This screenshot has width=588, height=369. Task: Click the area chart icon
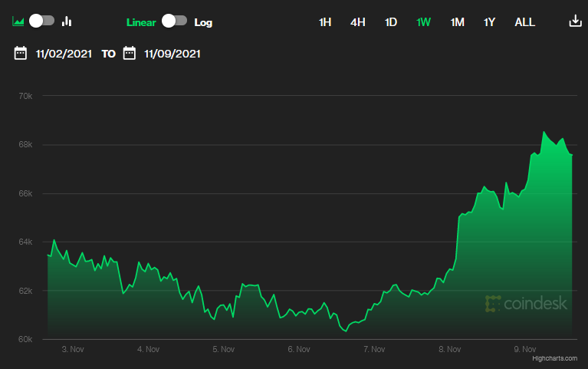coord(18,21)
